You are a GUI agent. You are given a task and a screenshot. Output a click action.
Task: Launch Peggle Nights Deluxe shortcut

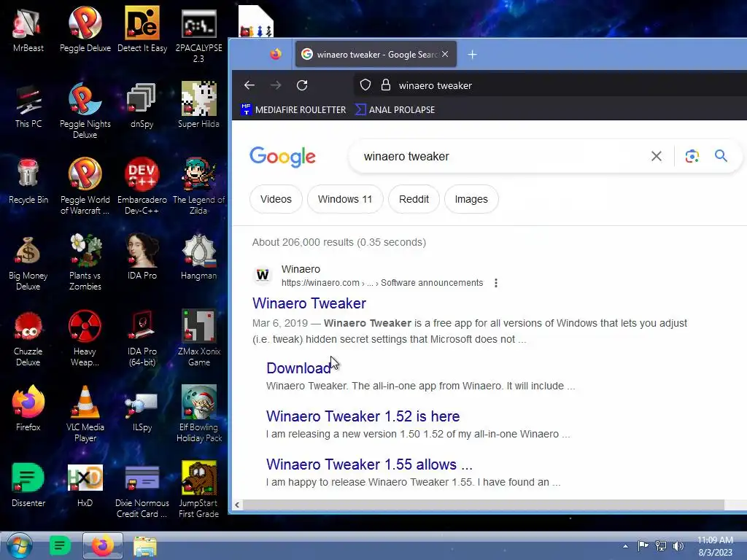[x=85, y=111]
